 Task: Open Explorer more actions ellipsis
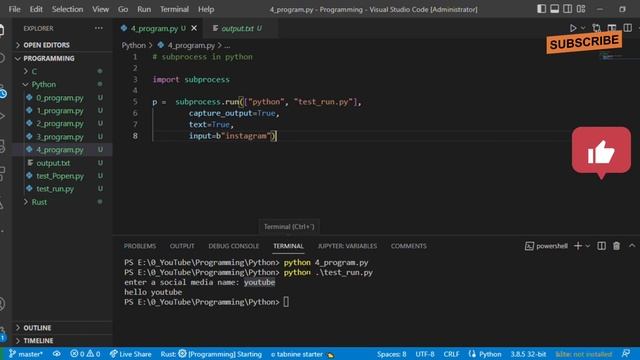(99, 28)
